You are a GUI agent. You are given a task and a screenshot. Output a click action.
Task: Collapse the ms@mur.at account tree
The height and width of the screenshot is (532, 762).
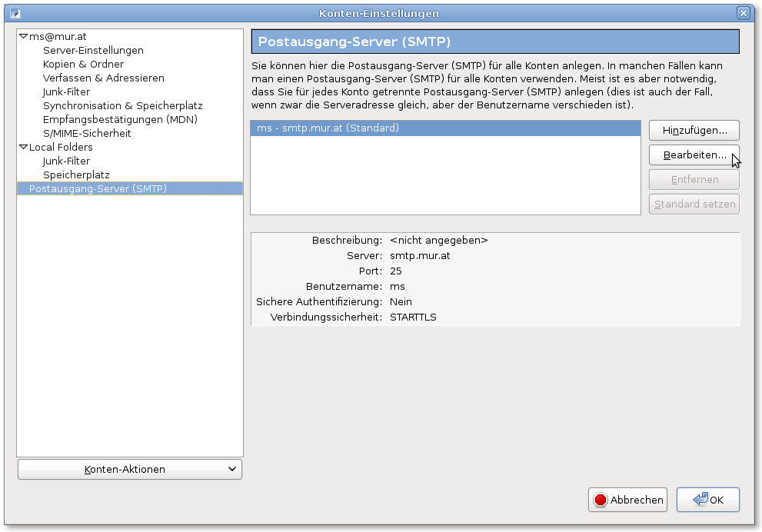[x=23, y=37]
